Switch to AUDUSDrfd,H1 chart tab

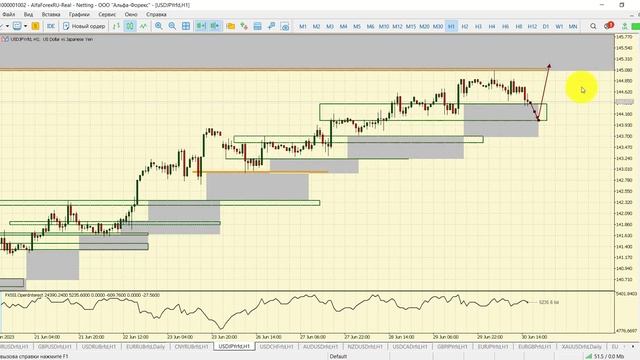tap(320, 347)
